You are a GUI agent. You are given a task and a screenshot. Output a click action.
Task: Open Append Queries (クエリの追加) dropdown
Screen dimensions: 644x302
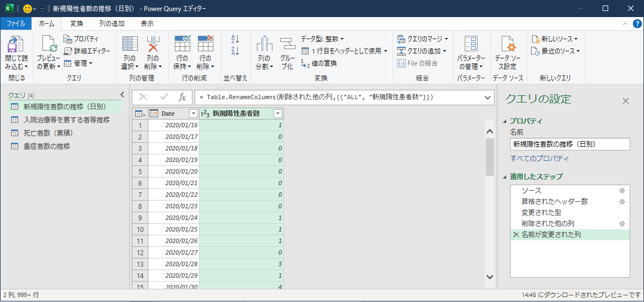[422, 51]
